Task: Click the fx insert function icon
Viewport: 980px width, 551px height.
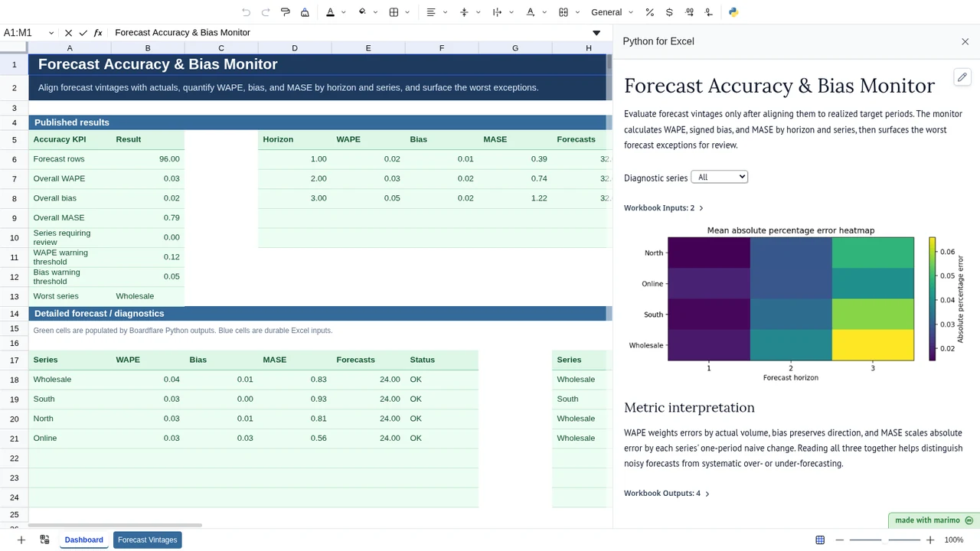Action: (98, 33)
